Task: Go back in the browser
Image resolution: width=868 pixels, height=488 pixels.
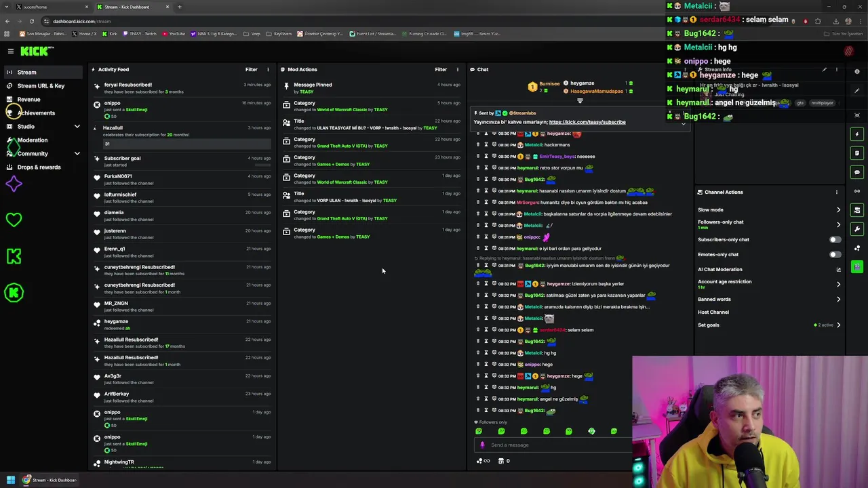Action: click(x=7, y=21)
